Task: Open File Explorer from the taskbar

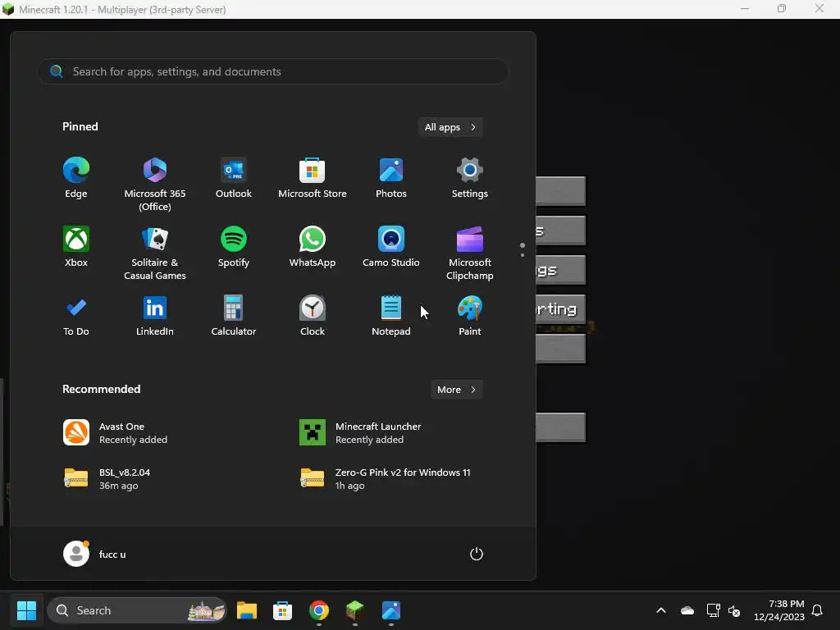Action: click(246, 610)
